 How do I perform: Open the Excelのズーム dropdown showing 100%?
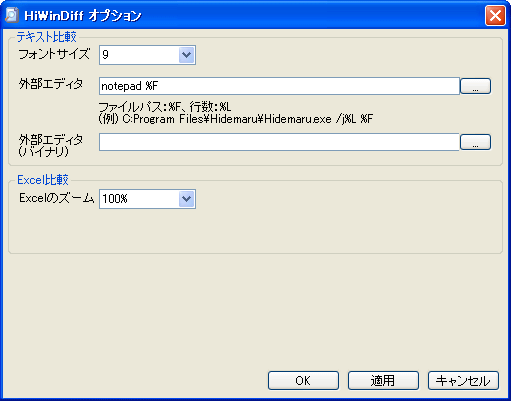147,199
